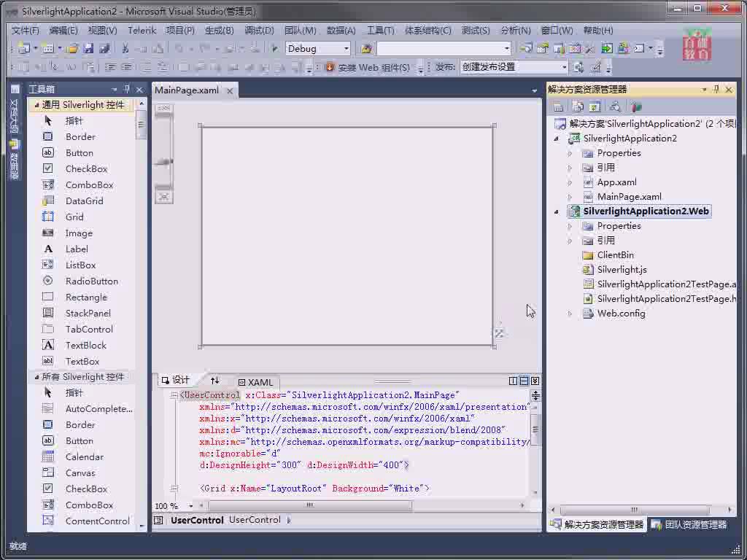Image resolution: width=747 pixels, height=560 pixels.
Task: Select the RadioButton control in the Toolbox
Action: [x=91, y=281]
